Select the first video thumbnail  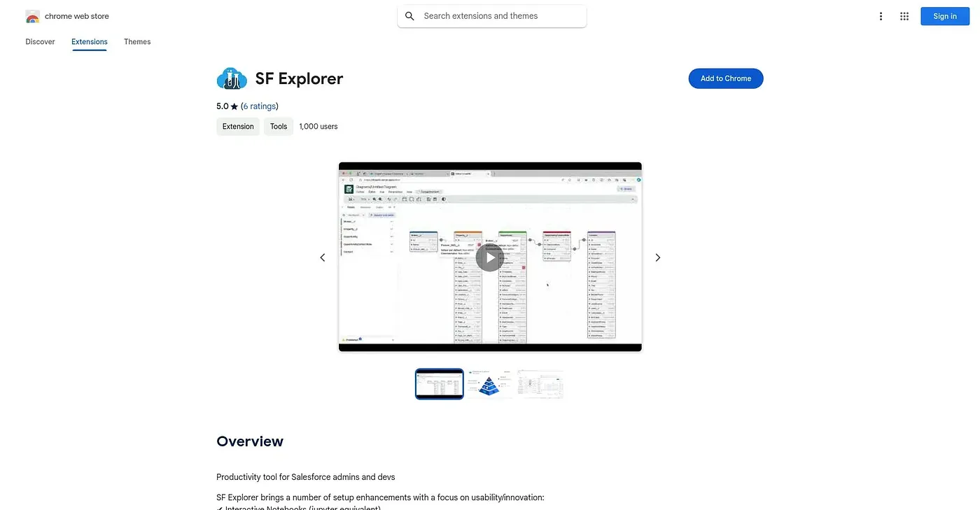[x=440, y=384]
